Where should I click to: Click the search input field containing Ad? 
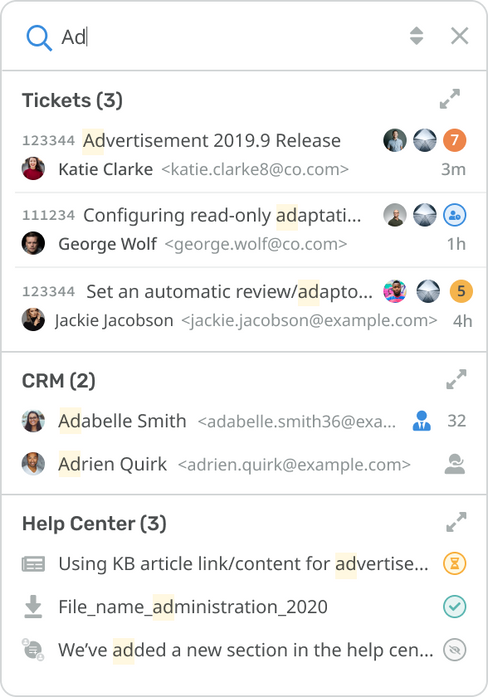tap(231, 37)
